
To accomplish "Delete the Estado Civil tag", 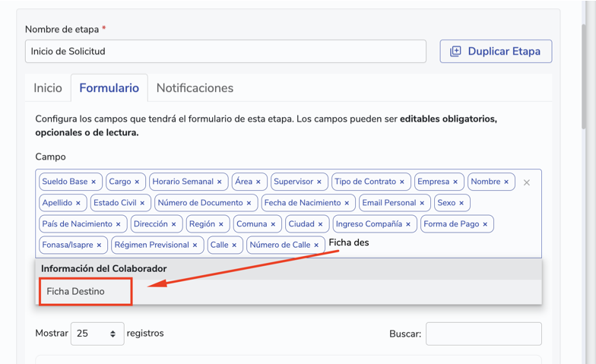I will 142,204.
